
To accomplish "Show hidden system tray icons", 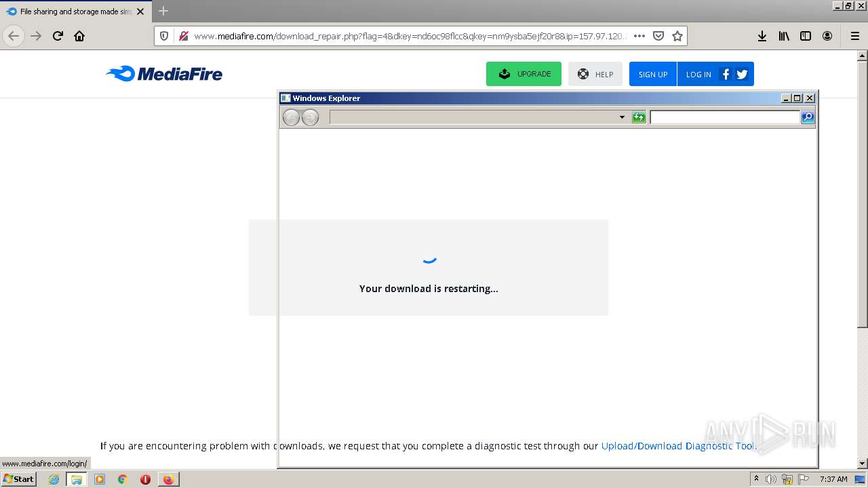I will click(x=757, y=479).
